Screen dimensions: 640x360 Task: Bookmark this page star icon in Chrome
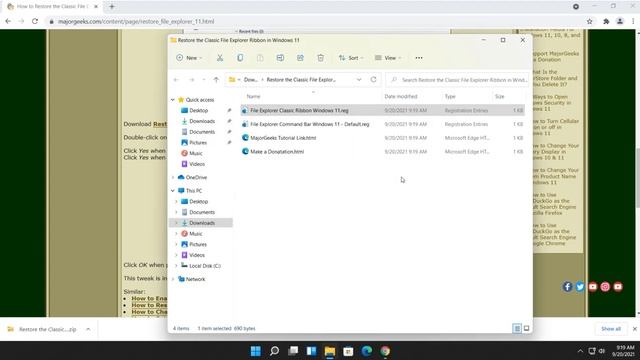589,21
